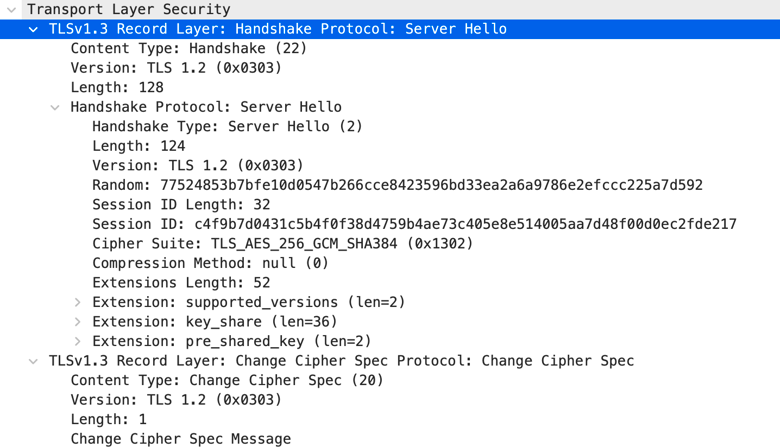Select the Change Cipher Spec Message row
The image size is (780, 448).
390,439
